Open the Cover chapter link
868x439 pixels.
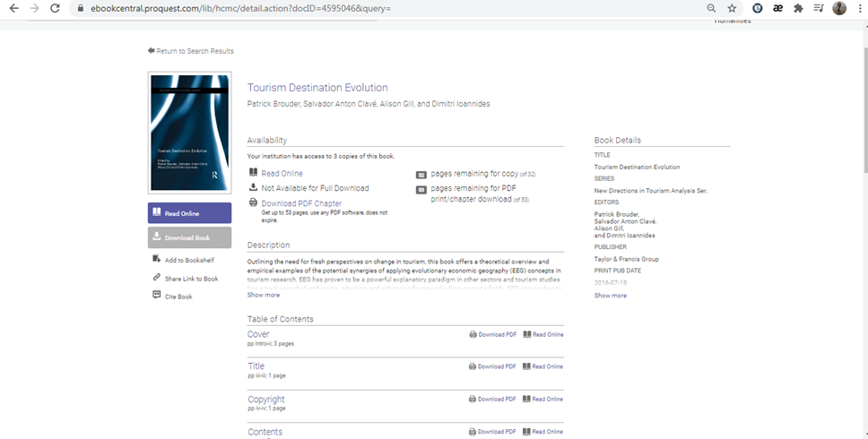tap(258, 334)
